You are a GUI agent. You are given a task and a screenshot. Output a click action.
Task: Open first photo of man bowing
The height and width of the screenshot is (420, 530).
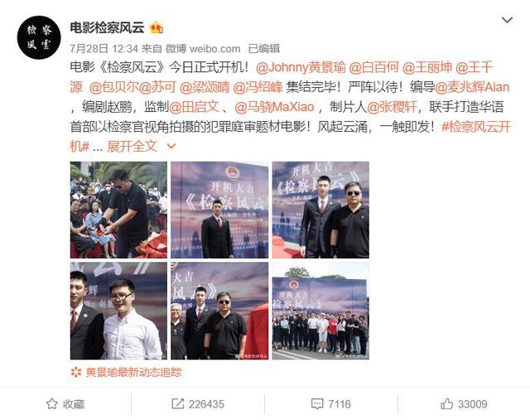(118, 210)
